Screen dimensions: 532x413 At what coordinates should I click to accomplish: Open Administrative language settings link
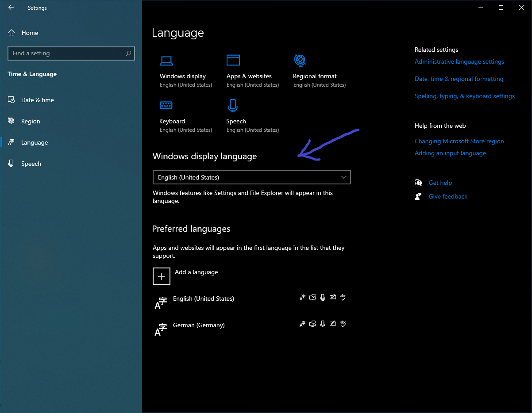459,61
